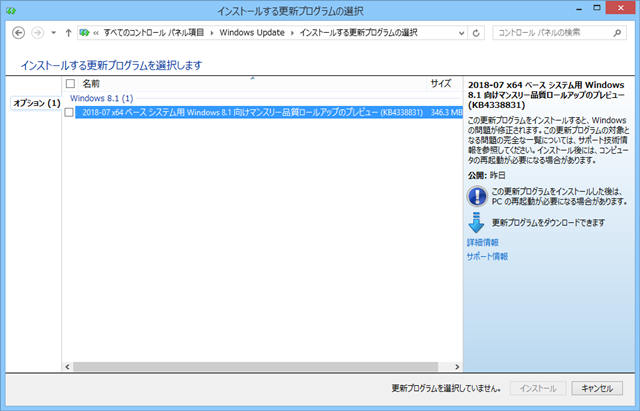Sort by the サイズ column header
Image resolution: width=640 pixels, height=411 pixels.
click(444, 84)
